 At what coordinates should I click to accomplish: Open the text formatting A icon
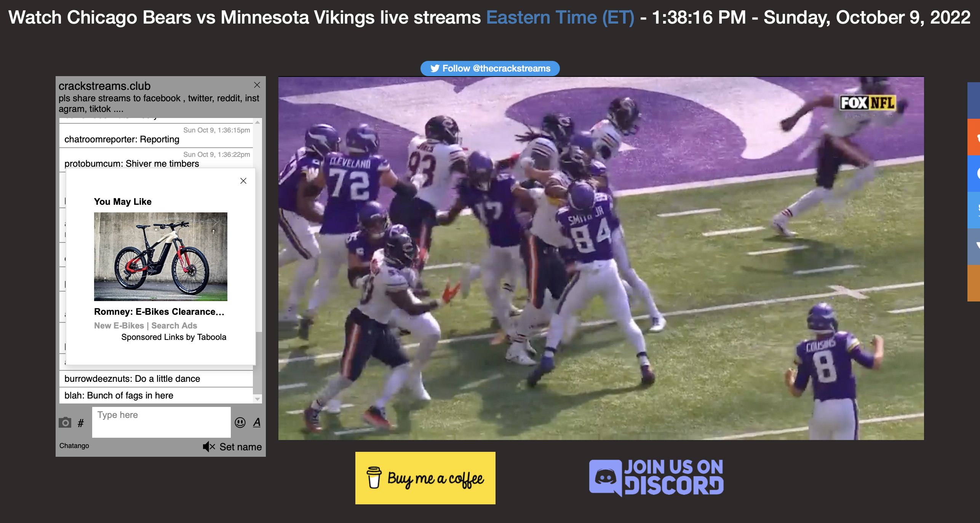click(257, 422)
